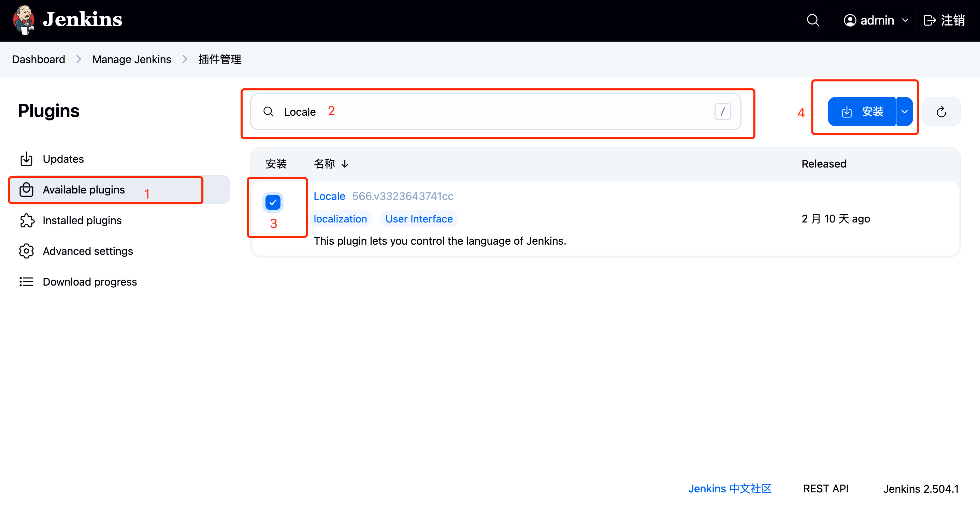Focus the Locale plugin search field
This screenshot has height=505, width=980.
(x=494, y=112)
